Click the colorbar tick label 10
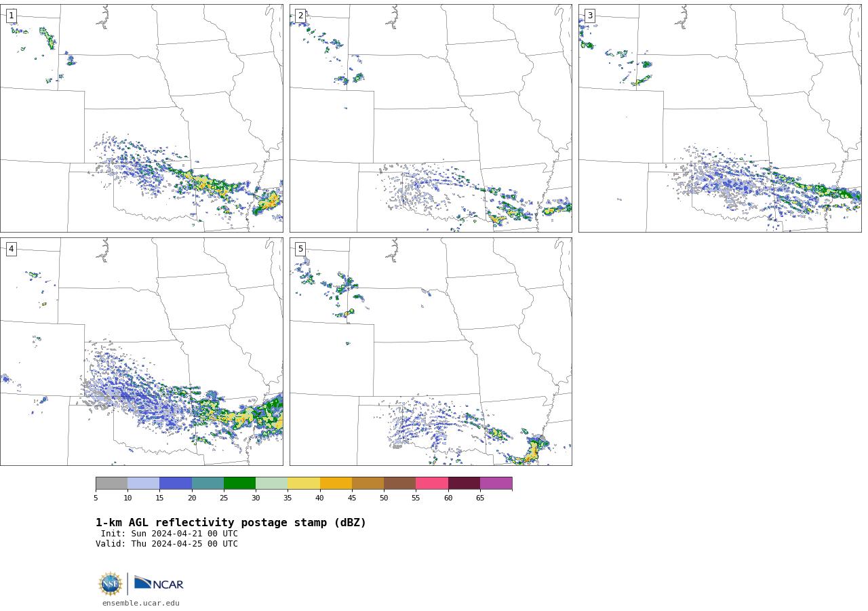This screenshot has height=611, width=868. click(127, 498)
